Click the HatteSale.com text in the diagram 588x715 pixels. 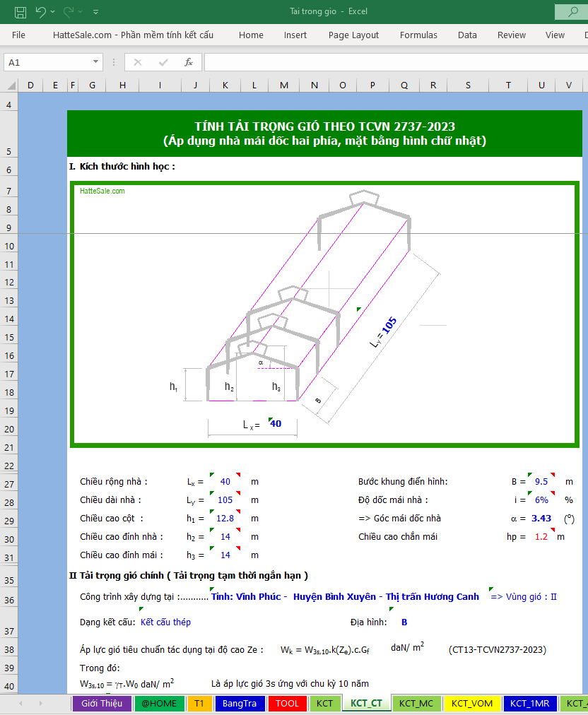click(102, 191)
